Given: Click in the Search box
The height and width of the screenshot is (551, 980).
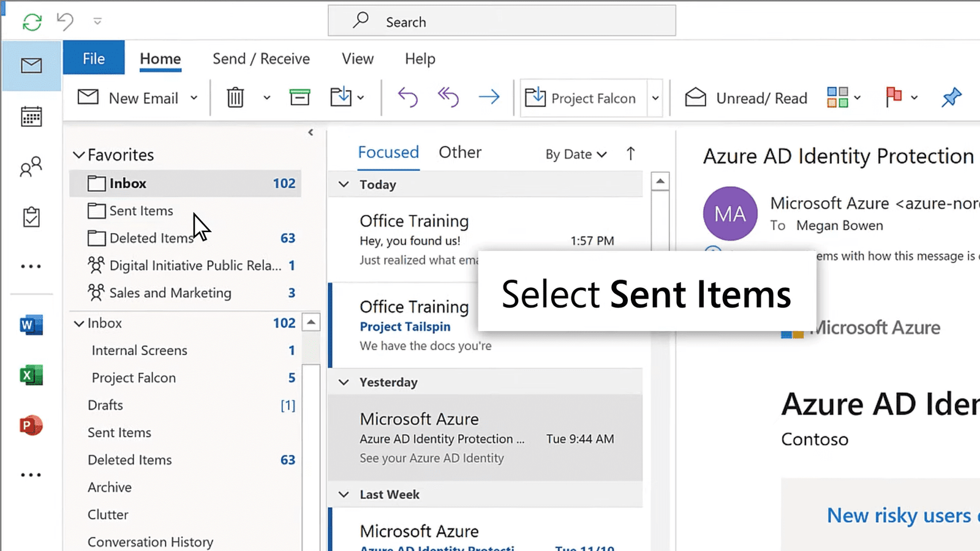Looking at the screenshot, I should [x=502, y=21].
